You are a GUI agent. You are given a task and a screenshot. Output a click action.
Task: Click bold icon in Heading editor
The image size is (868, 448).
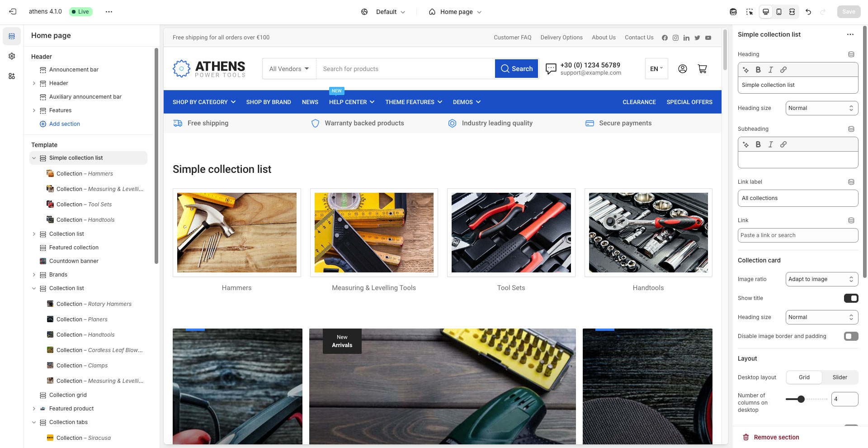coord(758,70)
